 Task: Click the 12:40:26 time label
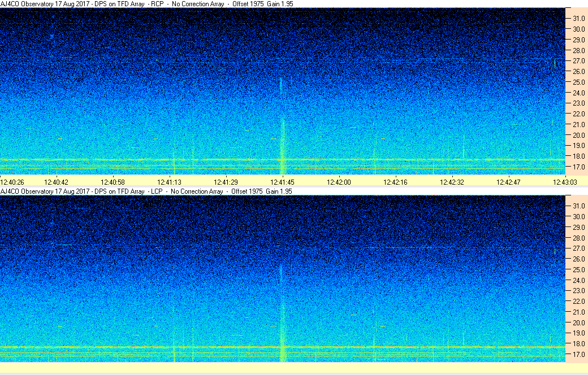point(12,182)
